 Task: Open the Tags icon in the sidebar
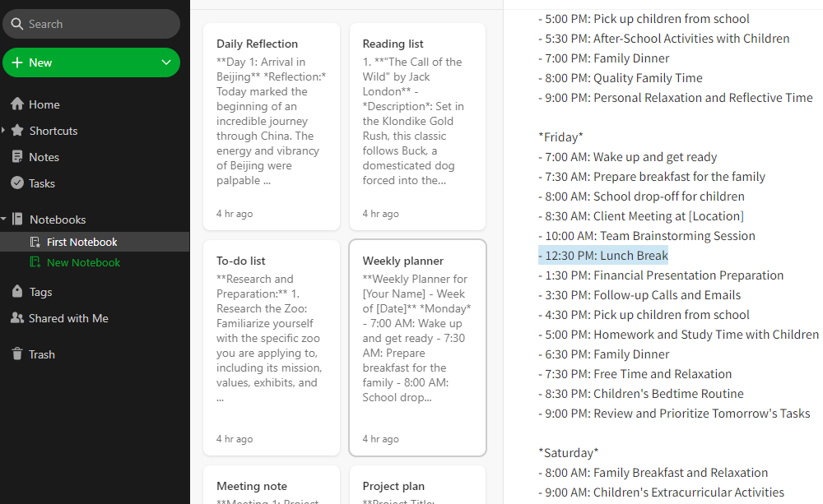(x=18, y=290)
